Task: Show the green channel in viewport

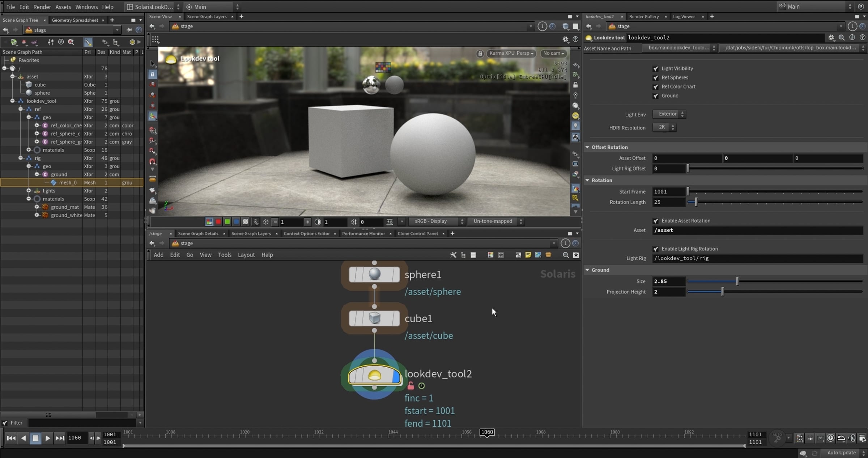Action: [227, 222]
